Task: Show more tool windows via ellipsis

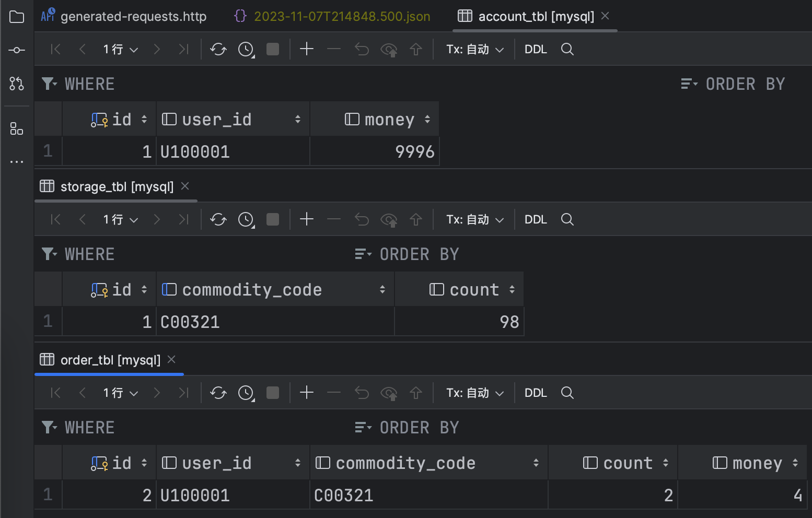Action: point(17,162)
